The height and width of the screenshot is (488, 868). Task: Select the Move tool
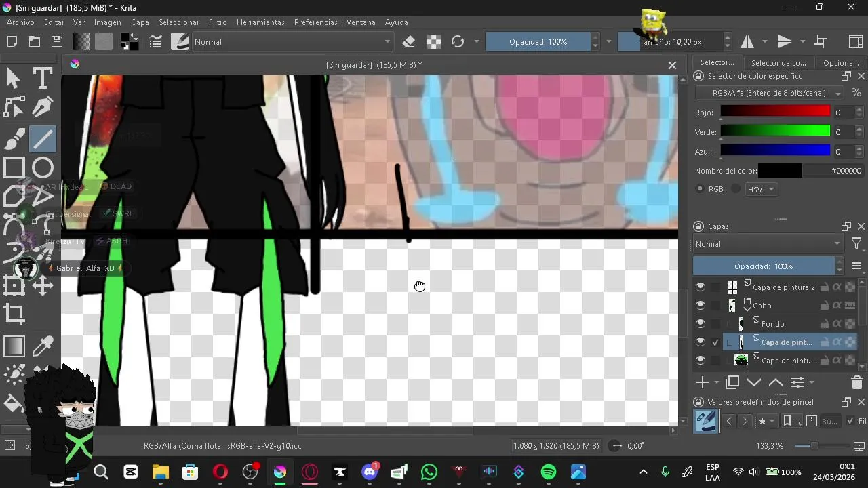coord(43,285)
